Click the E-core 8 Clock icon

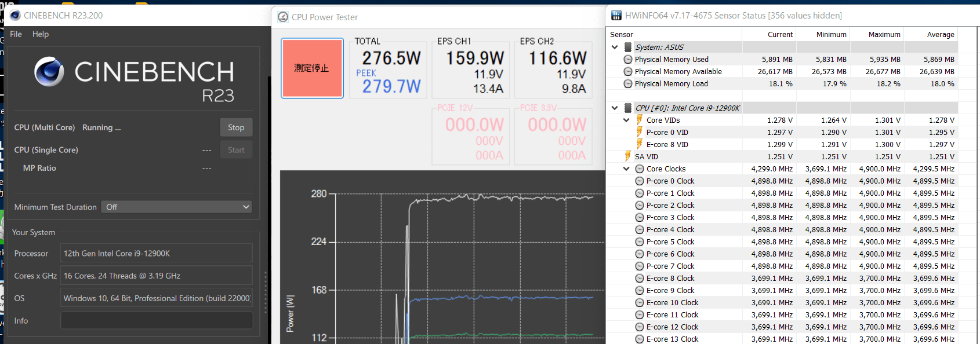640,278
